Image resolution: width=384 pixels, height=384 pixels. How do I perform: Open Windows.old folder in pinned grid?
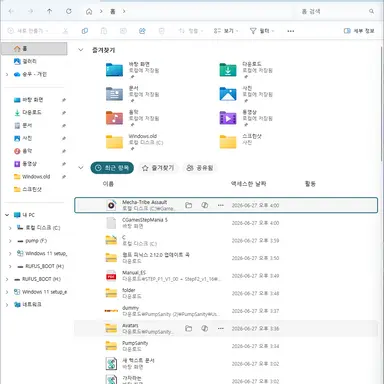(114, 142)
